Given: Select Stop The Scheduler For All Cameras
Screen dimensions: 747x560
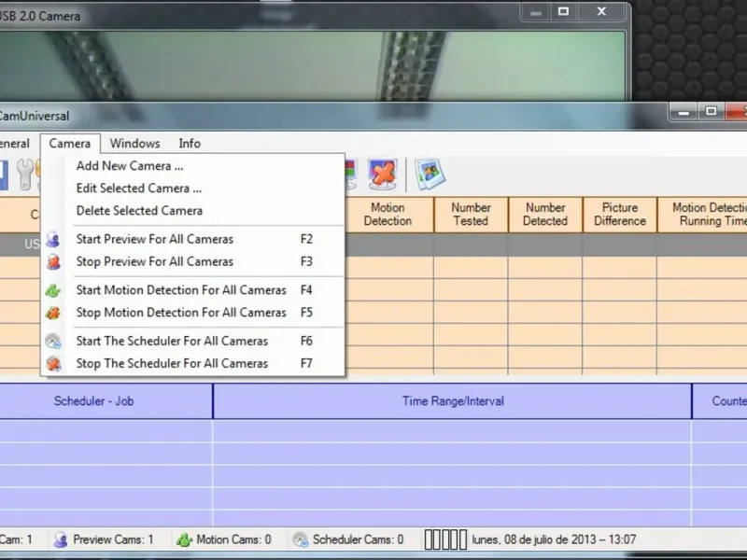Looking at the screenshot, I should point(192,363).
